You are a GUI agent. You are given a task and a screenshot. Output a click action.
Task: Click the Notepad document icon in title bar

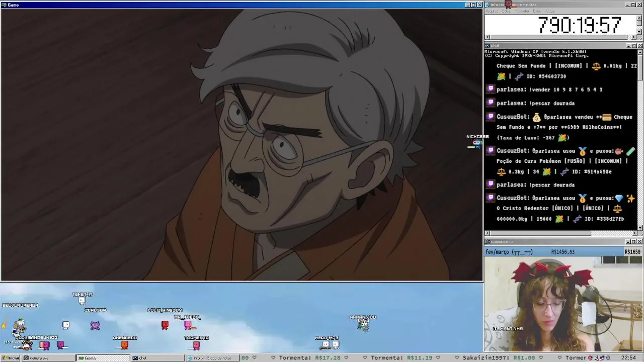tap(488, 5)
